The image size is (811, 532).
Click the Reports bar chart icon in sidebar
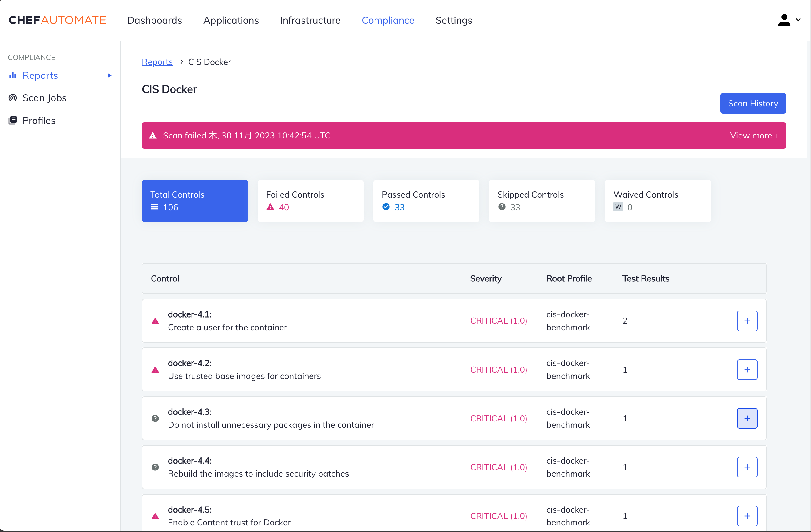[13, 75]
